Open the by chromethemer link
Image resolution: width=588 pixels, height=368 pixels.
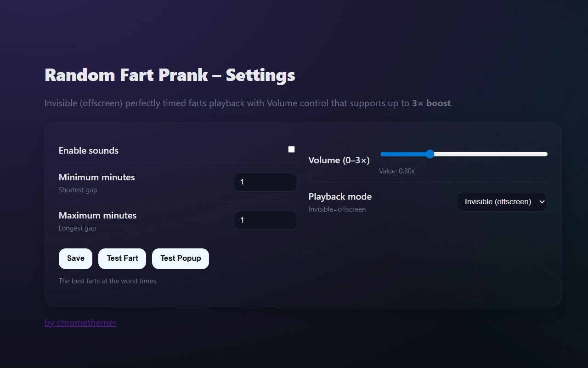[x=80, y=323]
